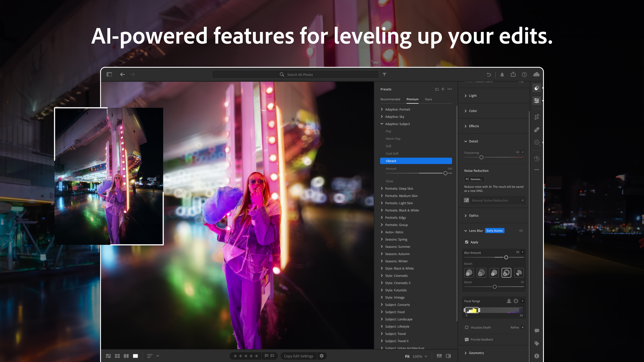Click the Denoise button
The width and height of the screenshot is (644, 362).
(474, 179)
